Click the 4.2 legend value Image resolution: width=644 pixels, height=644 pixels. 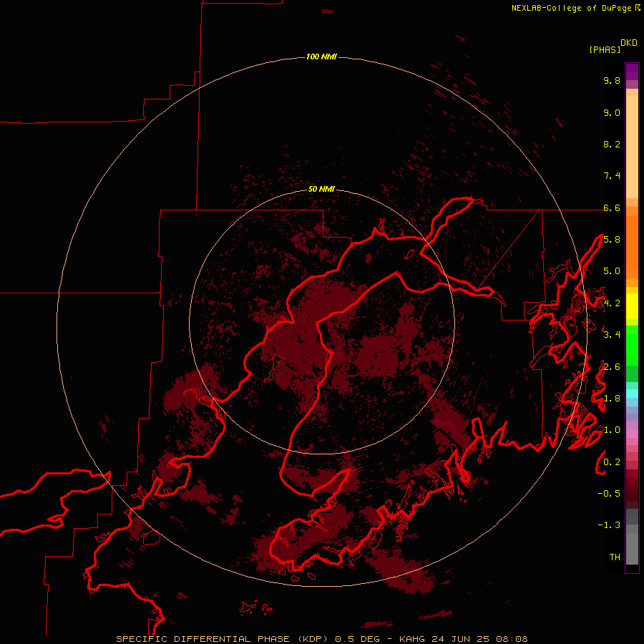pyautogui.click(x=612, y=303)
